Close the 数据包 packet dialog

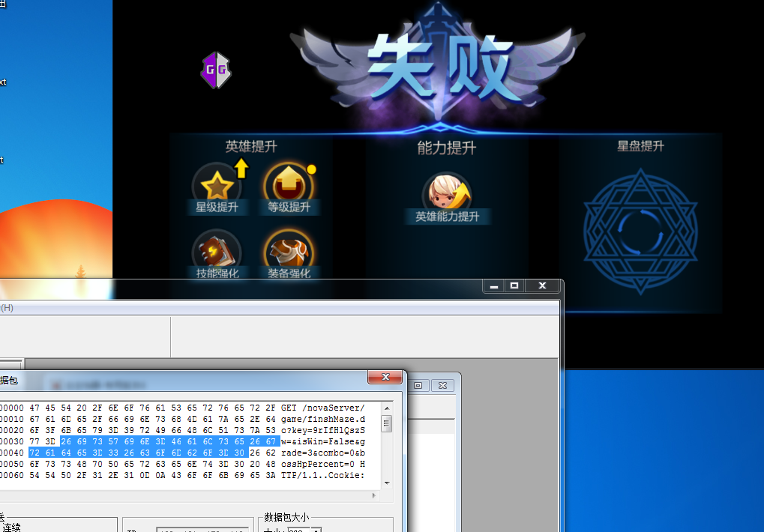385,377
